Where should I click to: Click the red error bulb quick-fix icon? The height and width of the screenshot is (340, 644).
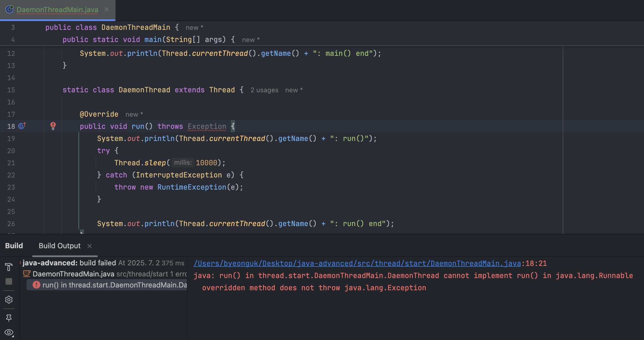[x=53, y=126]
